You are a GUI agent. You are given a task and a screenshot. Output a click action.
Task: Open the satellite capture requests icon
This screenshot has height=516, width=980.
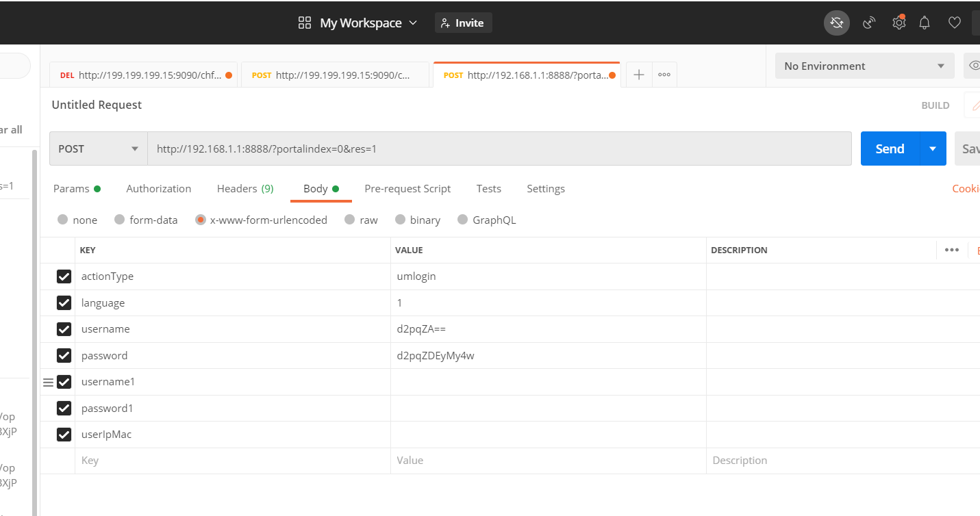(x=869, y=23)
